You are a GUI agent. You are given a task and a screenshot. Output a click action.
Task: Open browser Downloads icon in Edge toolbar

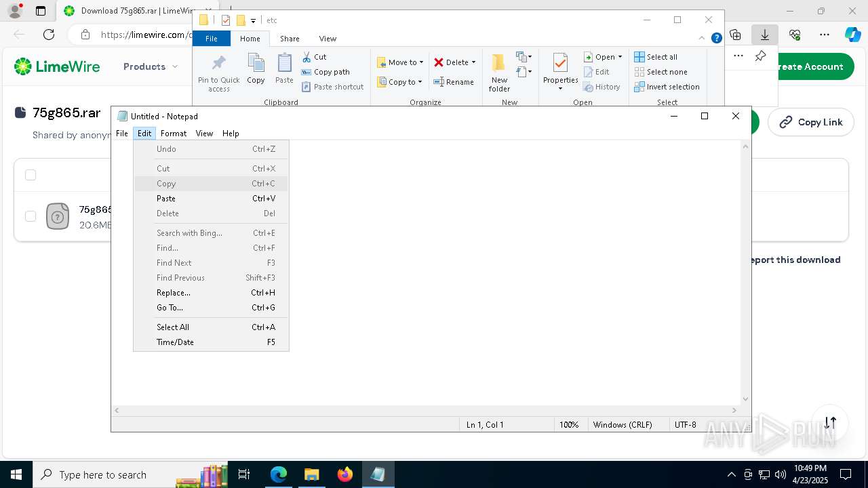click(x=765, y=35)
